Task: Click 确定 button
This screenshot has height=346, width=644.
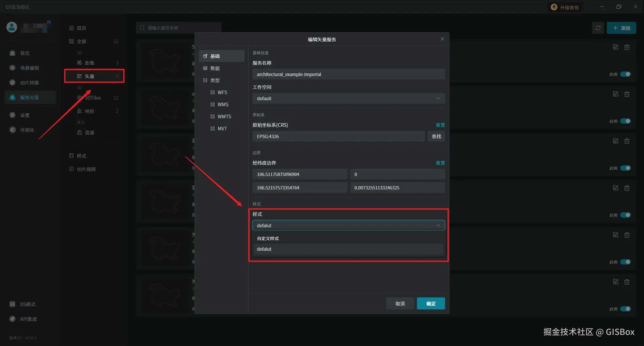Action: click(431, 303)
